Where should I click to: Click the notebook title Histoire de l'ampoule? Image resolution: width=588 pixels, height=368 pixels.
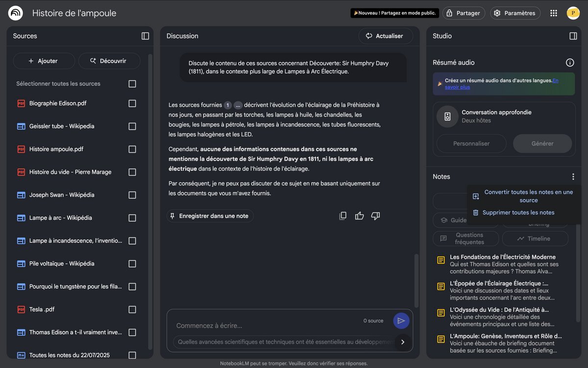tap(74, 13)
